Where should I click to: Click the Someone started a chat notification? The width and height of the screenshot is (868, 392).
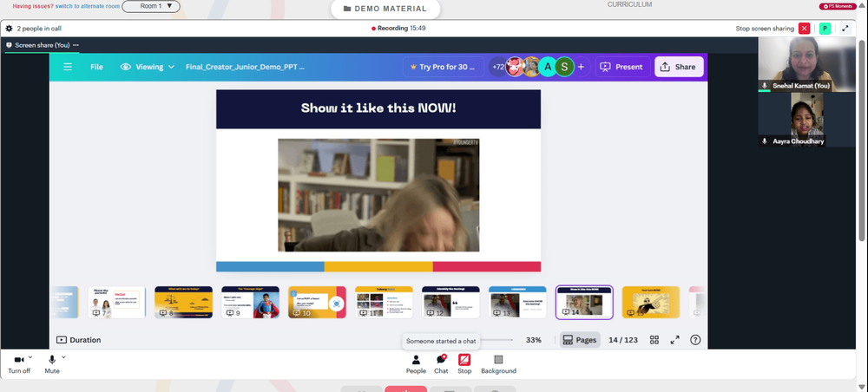(x=441, y=341)
